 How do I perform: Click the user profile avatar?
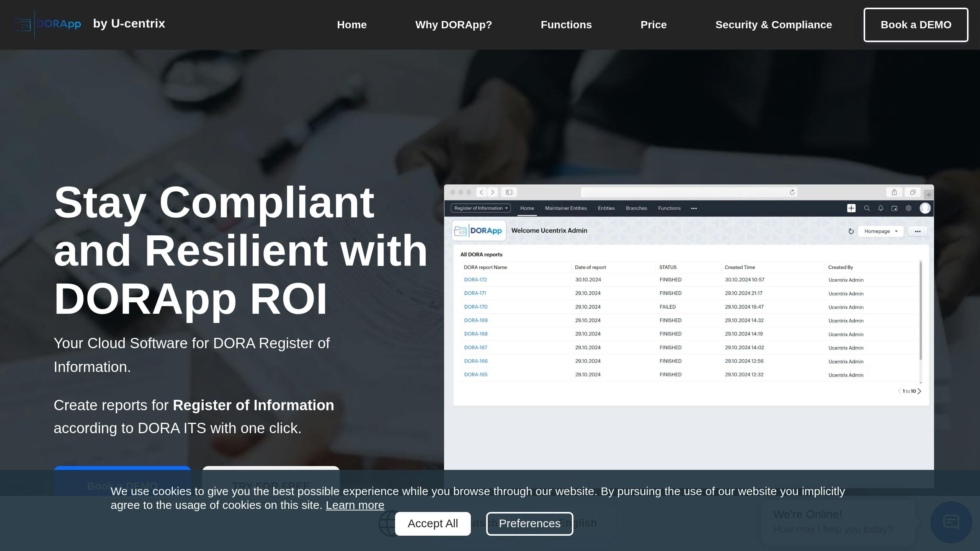(925, 208)
